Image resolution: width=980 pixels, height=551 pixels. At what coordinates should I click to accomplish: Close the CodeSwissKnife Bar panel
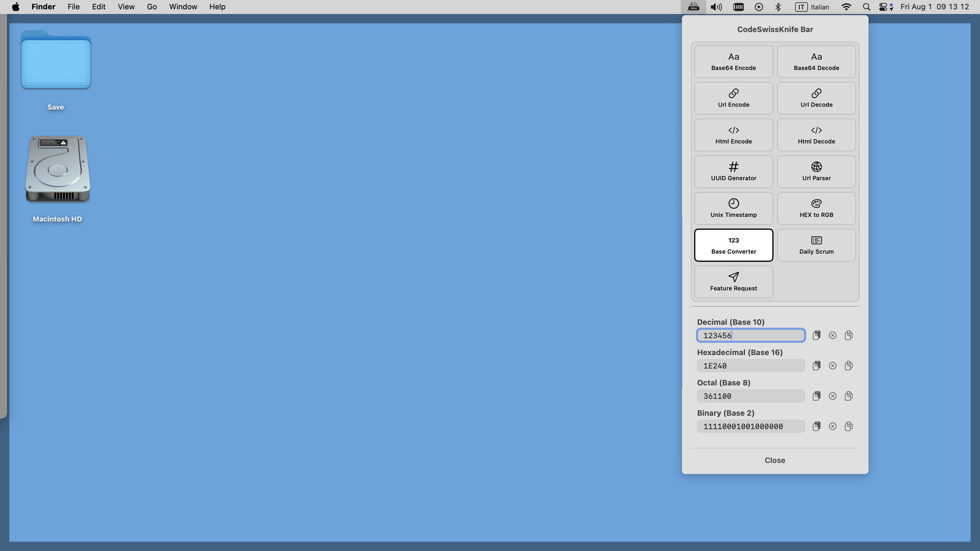(775, 461)
